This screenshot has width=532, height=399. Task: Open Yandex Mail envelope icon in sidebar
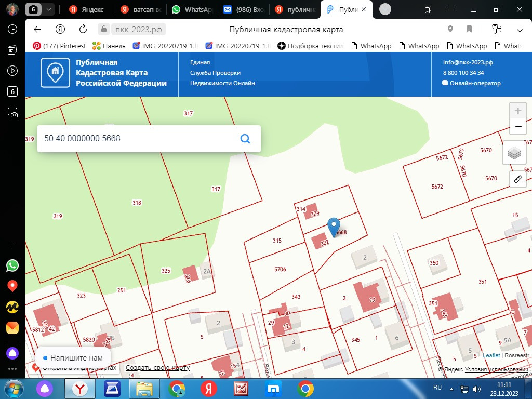point(12,328)
